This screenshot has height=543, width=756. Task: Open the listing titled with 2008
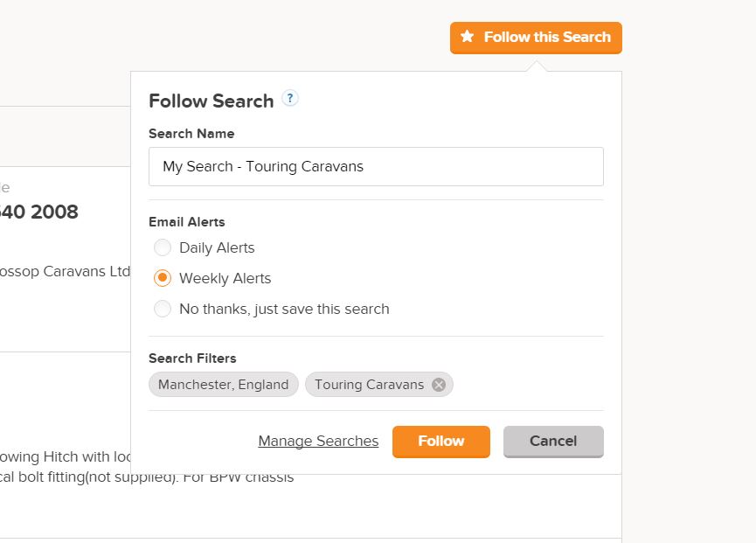(x=39, y=212)
